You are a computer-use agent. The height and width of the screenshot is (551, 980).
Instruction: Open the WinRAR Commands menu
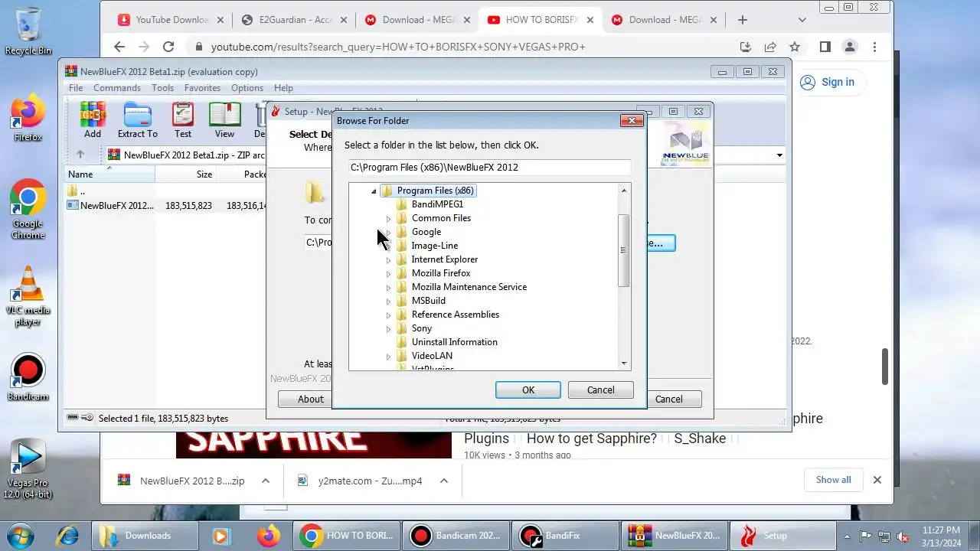pos(117,88)
